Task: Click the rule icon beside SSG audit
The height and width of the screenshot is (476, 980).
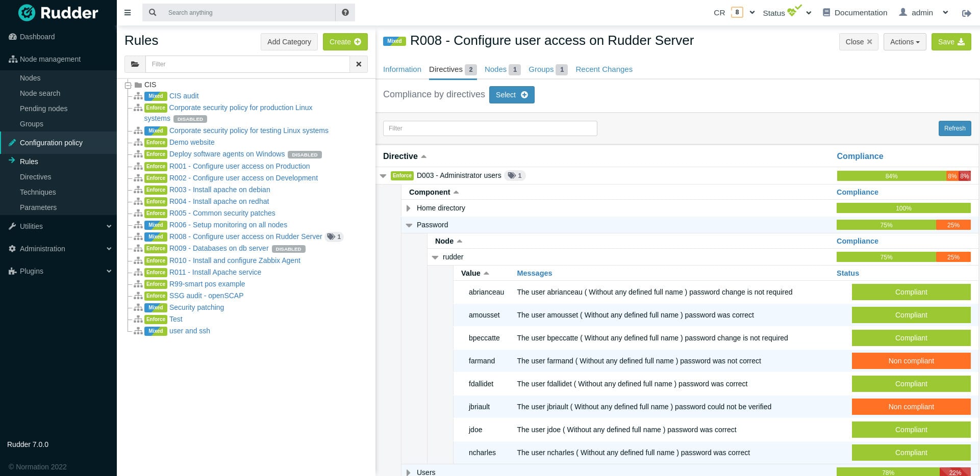Action: pos(138,296)
